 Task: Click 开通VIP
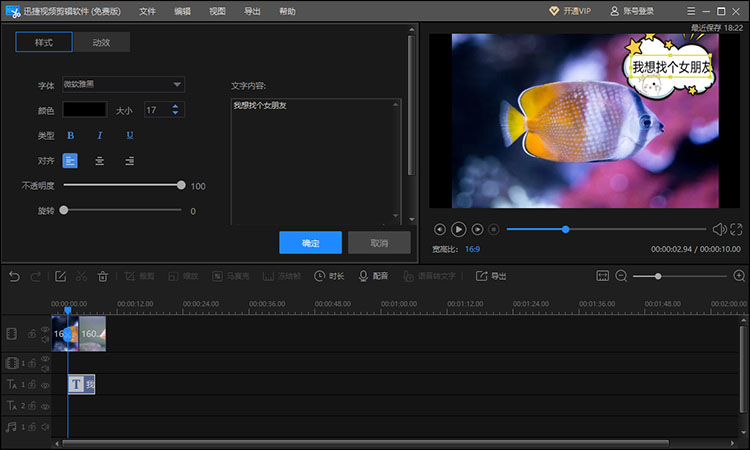(x=570, y=11)
